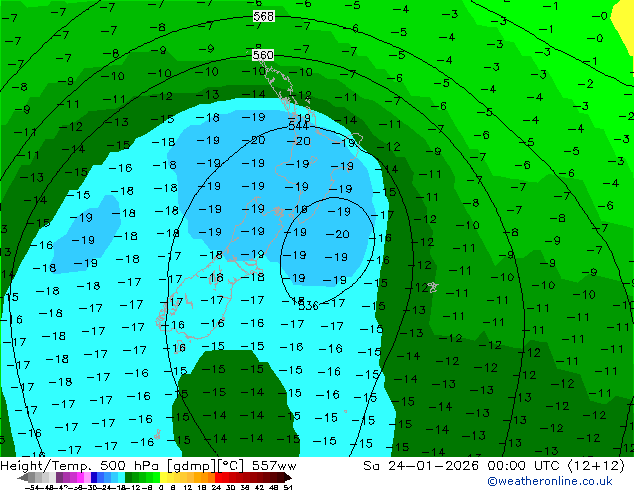Image resolution: width=634 pixels, height=490 pixels.
Task: Click the 568 height contour label
Action: point(264,16)
